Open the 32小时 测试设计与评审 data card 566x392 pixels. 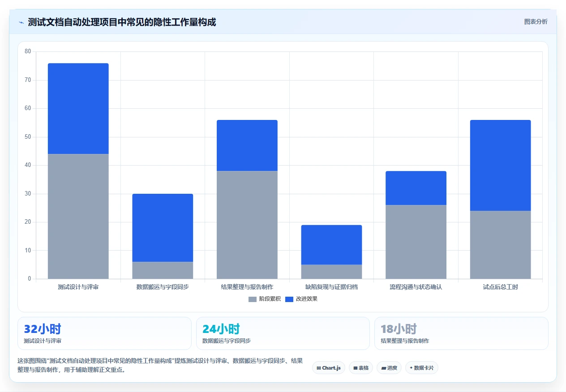104,333
